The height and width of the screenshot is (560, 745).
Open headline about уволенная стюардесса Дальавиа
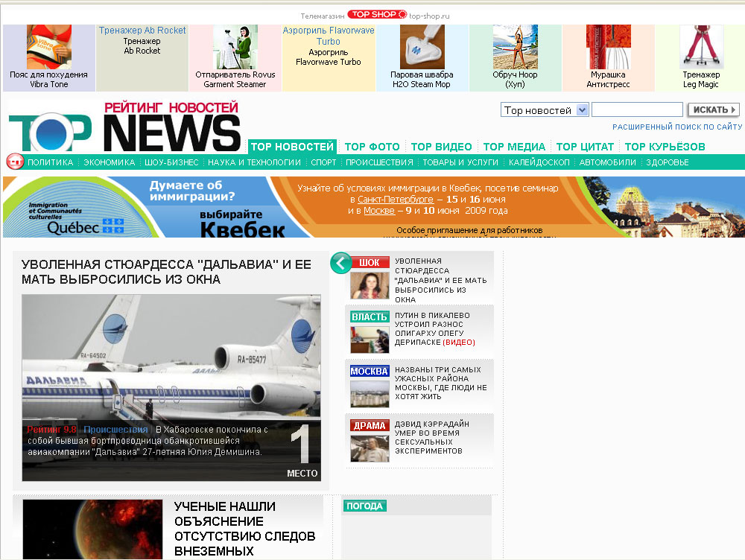coord(166,272)
